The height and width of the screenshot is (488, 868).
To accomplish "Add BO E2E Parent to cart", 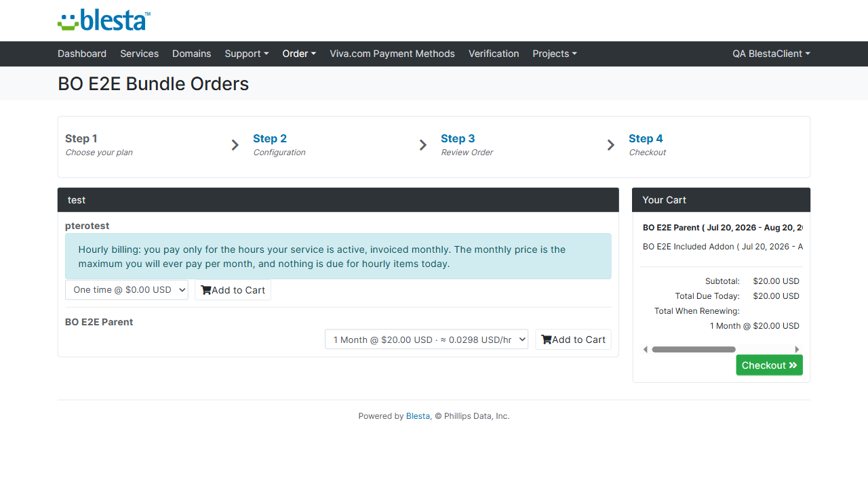I will [573, 340].
